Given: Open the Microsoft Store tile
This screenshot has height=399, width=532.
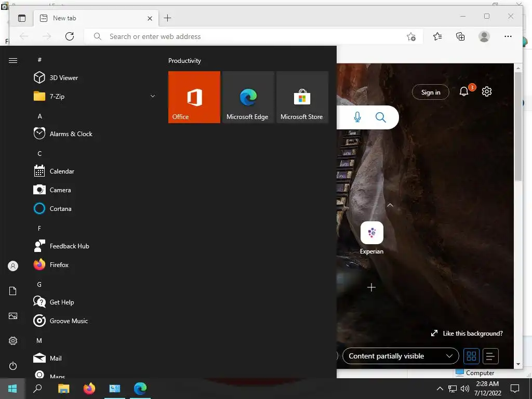Looking at the screenshot, I should coord(302,97).
